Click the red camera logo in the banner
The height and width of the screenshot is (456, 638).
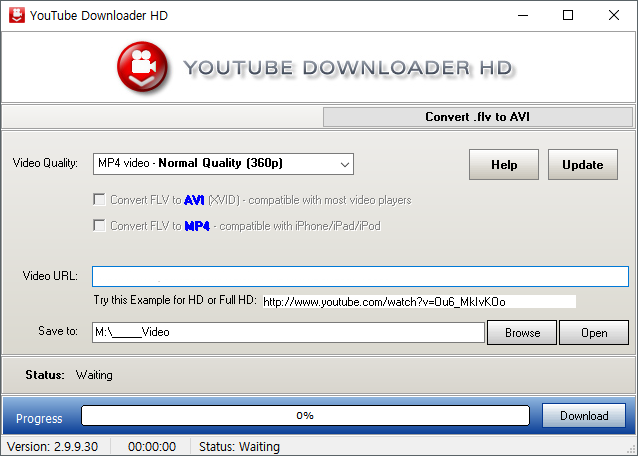142,66
